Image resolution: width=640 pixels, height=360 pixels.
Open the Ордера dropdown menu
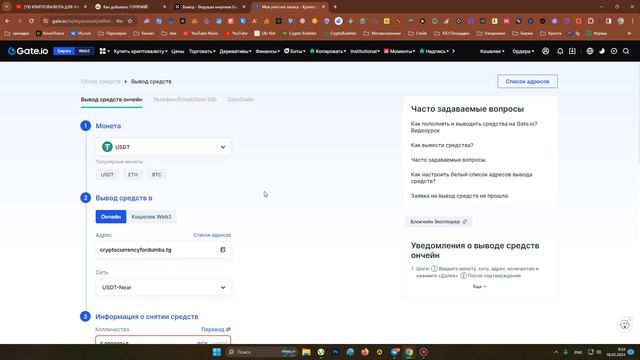[x=523, y=51]
